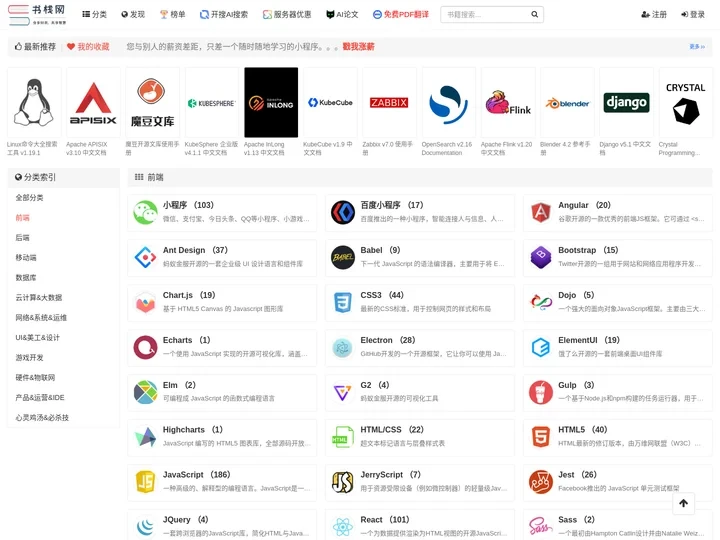
Task: Click the search magnifier icon
Action: [x=534, y=14]
